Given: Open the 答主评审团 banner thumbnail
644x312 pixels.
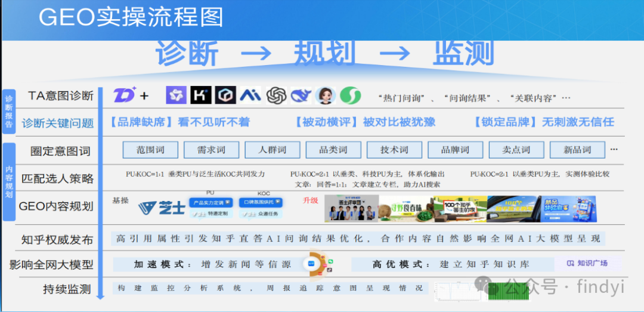Looking at the screenshot, I should click(x=351, y=208).
